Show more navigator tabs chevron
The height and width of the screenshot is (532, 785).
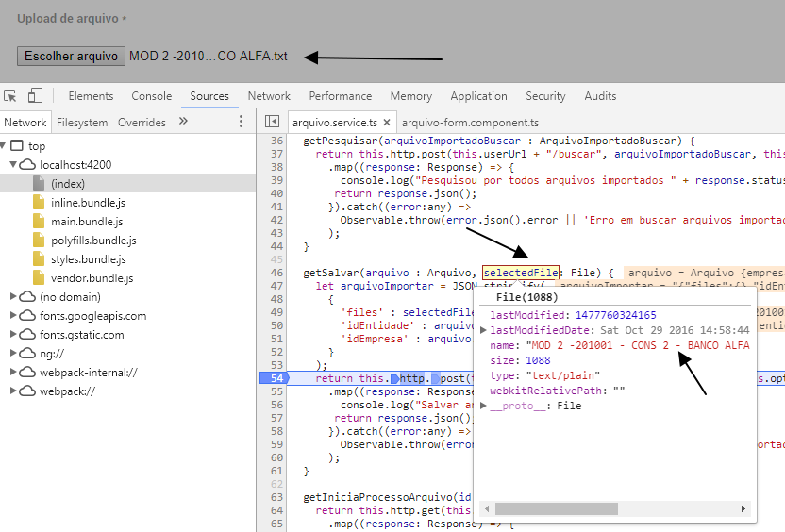(x=183, y=121)
